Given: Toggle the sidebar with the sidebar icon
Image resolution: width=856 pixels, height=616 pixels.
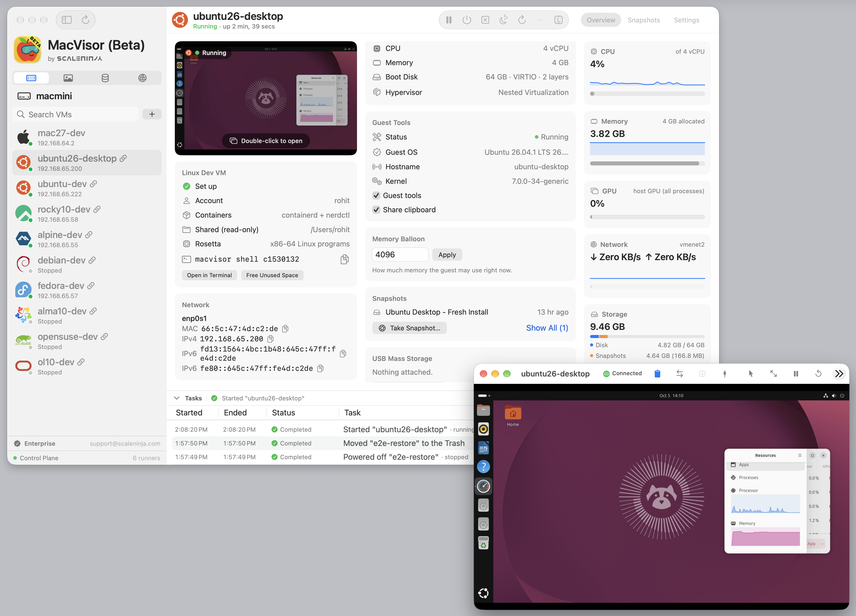Looking at the screenshot, I should [67, 20].
